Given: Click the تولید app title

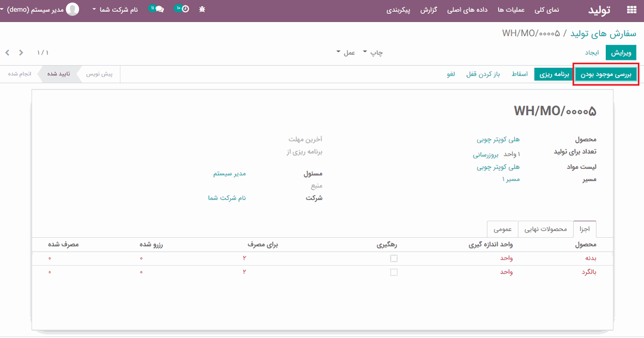Looking at the screenshot, I should click(x=599, y=10).
